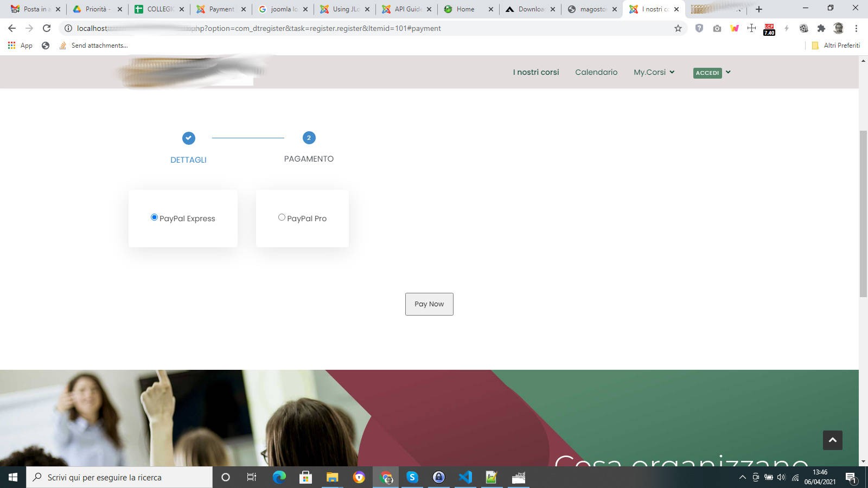Open Microsoft Store from the taskbar
Image resolution: width=868 pixels, height=488 pixels.
[305, 477]
